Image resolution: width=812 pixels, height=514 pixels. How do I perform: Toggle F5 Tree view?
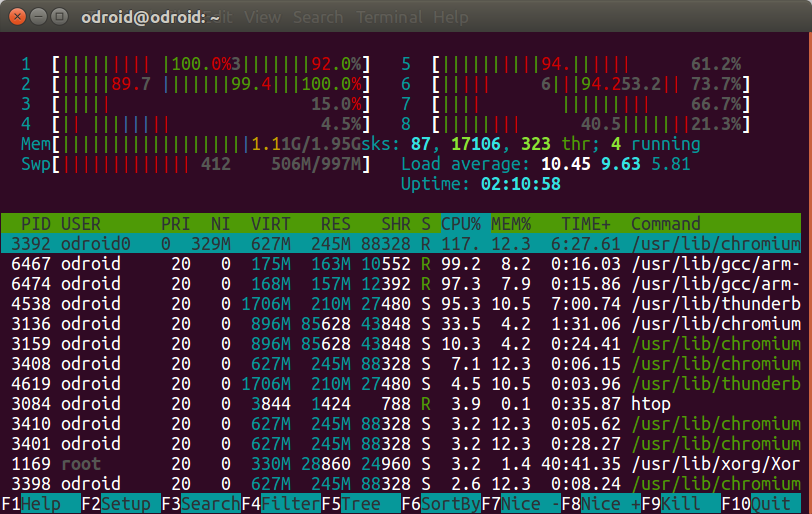click(x=361, y=504)
